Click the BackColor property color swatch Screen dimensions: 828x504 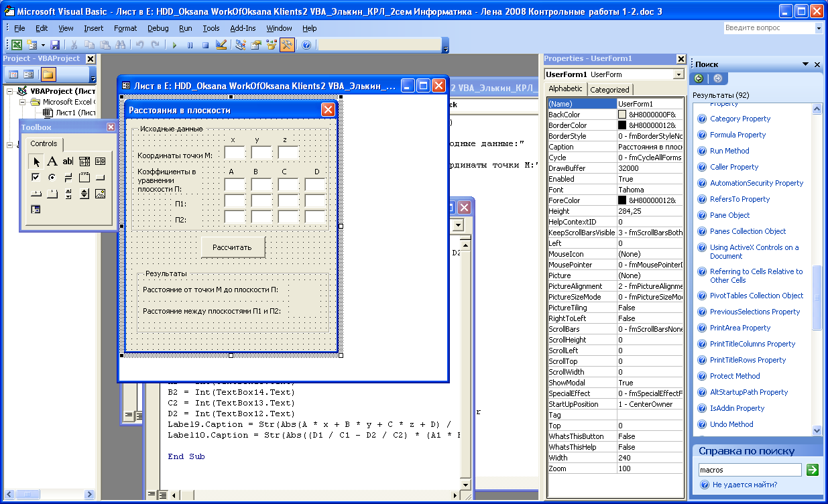(x=622, y=115)
